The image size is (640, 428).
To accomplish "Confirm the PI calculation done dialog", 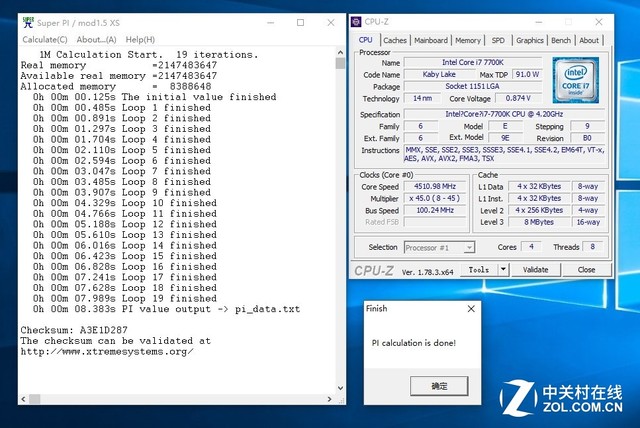I will click(x=439, y=385).
